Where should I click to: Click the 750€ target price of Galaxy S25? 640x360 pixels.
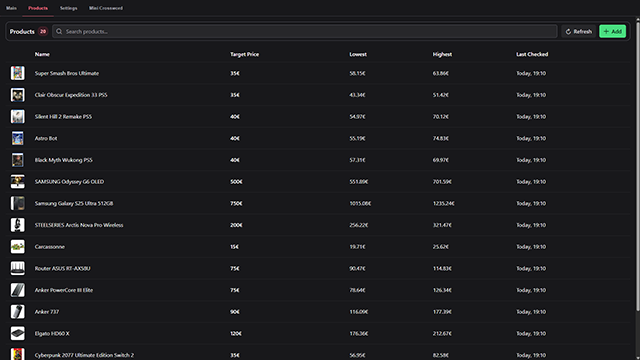236,203
